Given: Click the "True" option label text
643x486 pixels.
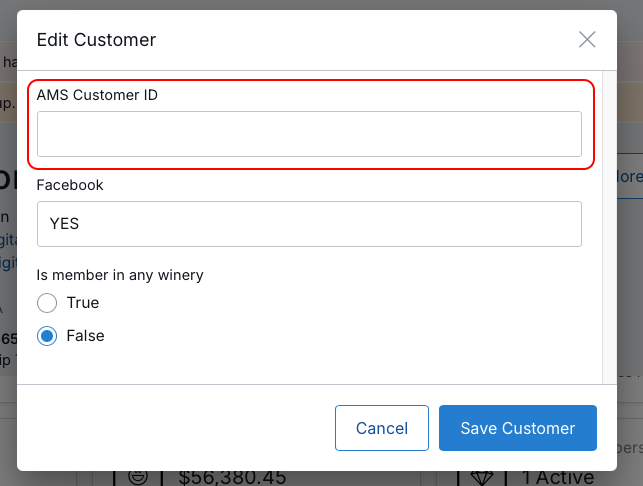Looking at the screenshot, I should 83,303.
